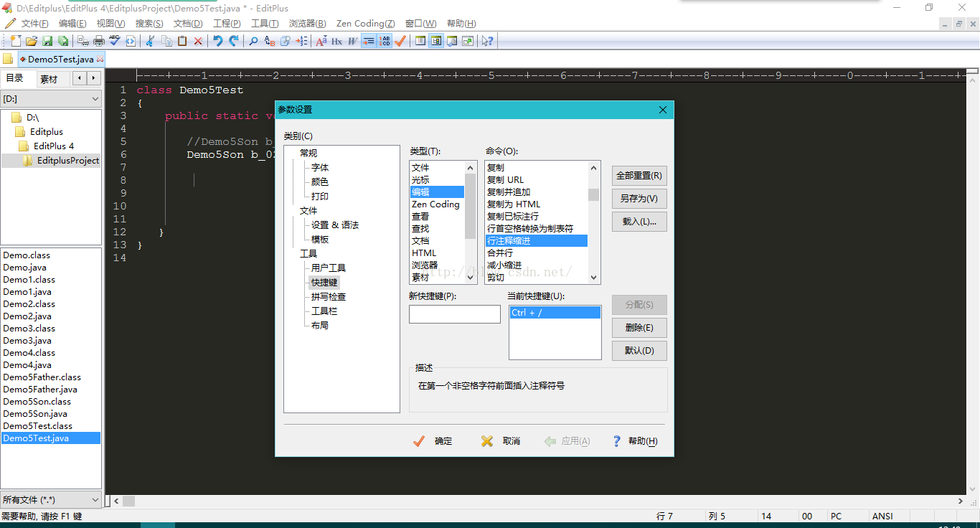The image size is (980, 528).
Task: Save the file using the single floppy icon
Action: pos(47,41)
